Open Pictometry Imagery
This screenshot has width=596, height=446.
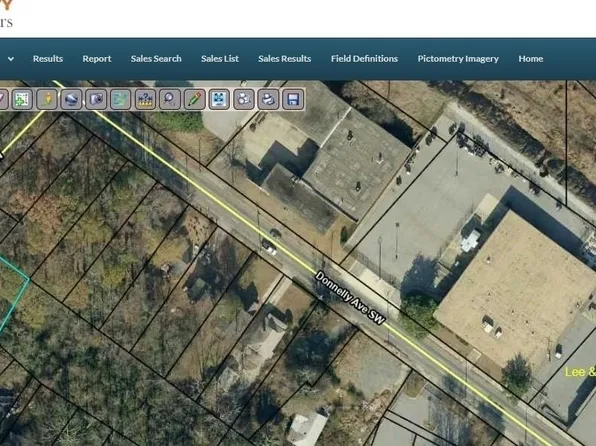click(x=458, y=59)
